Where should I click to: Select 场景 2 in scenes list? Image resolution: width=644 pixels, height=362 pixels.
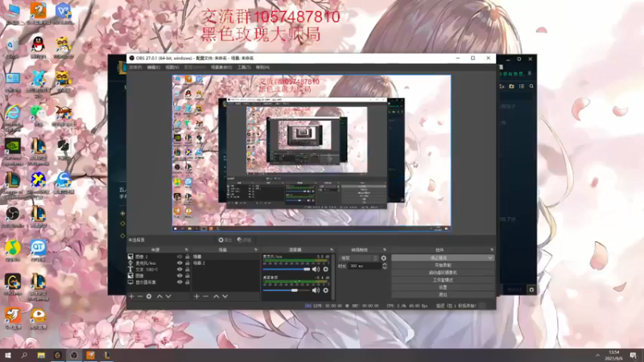[x=225, y=263]
